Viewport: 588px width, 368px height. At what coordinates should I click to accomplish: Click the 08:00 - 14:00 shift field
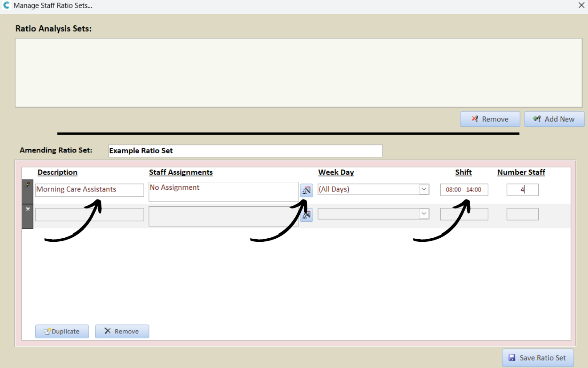tap(464, 190)
